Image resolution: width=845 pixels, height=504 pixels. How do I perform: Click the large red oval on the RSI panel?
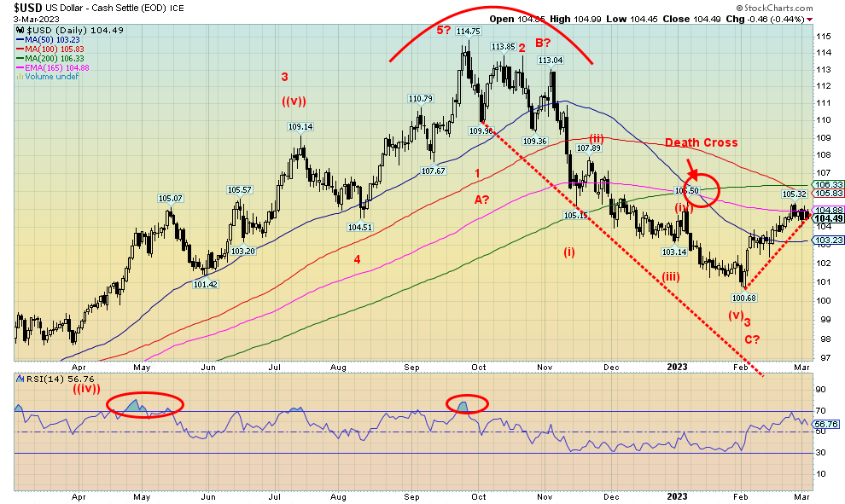click(143, 403)
